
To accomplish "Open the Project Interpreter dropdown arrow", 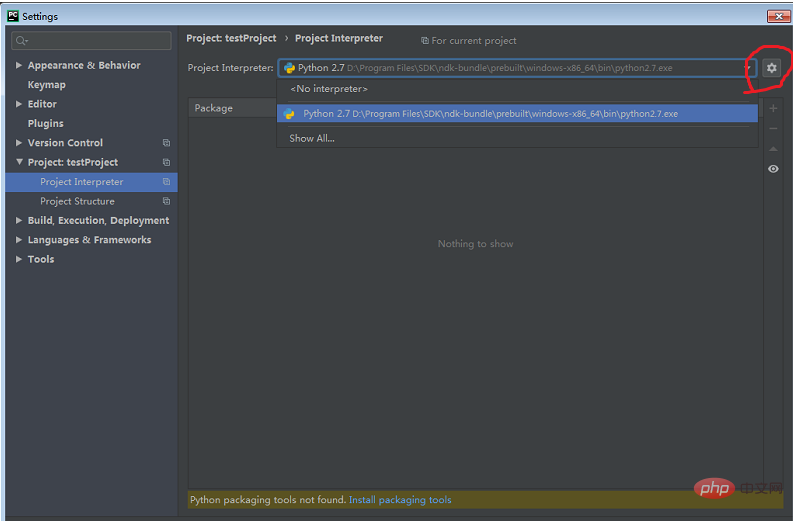I will coord(750,68).
